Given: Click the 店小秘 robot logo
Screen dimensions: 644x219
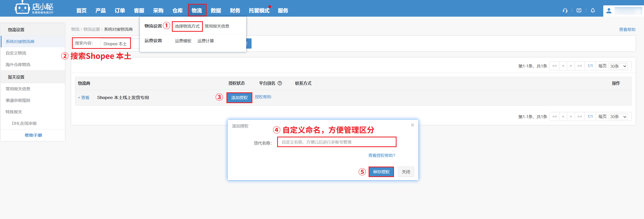Looking at the screenshot, I should (22, 8).
